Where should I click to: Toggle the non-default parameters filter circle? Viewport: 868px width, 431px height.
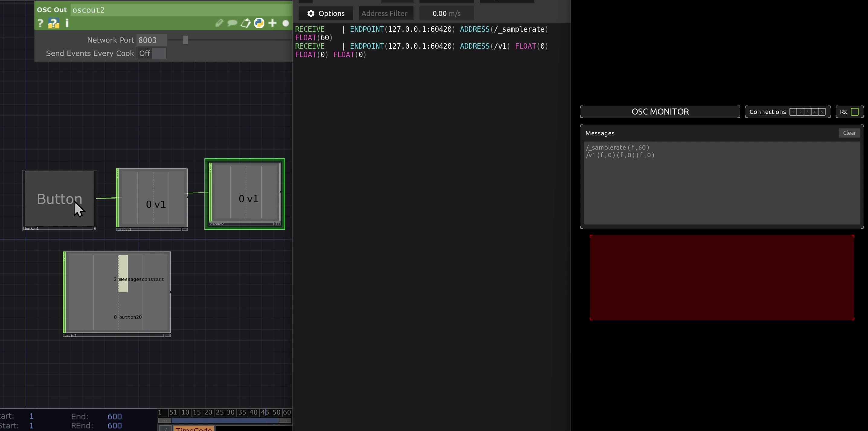pos(286,23)
